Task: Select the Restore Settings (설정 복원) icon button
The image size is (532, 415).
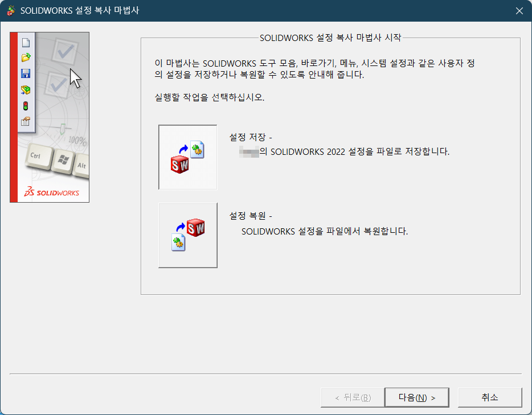Action: (x=187, y=235)
